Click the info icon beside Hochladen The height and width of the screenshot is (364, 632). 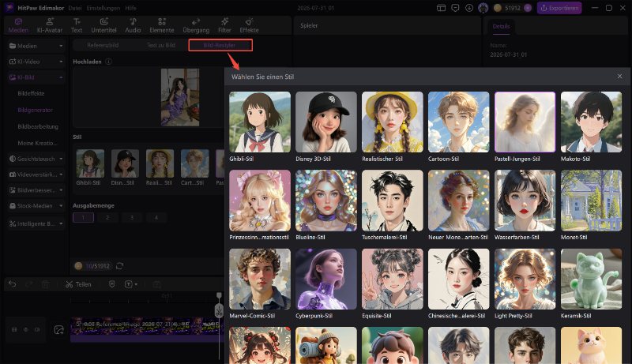108,62
